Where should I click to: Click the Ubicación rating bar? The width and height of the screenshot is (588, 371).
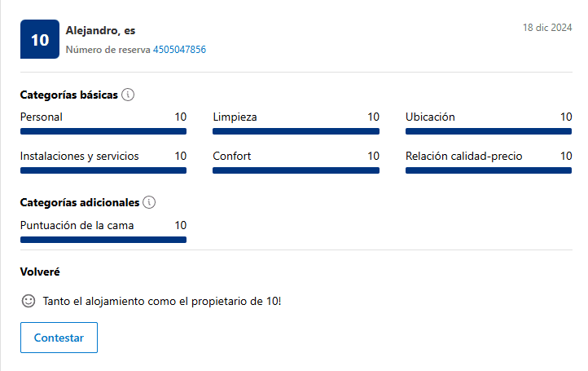click(489, 131)
